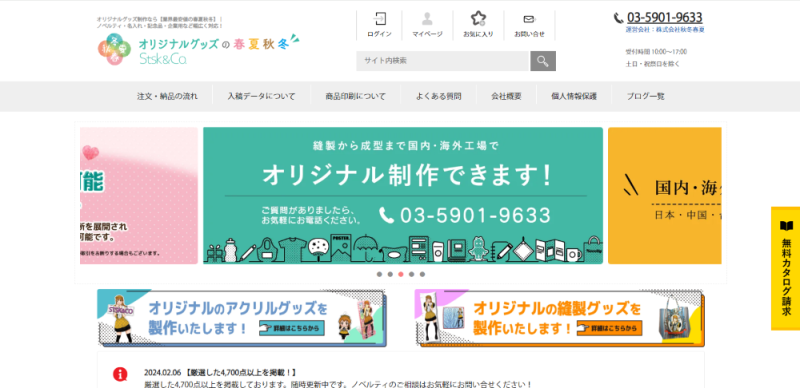The width and height of the screenshot is (800, 388).
Task: Click the book icon on catalog tab
Action: pyautogui.click(x=786, y=226)
